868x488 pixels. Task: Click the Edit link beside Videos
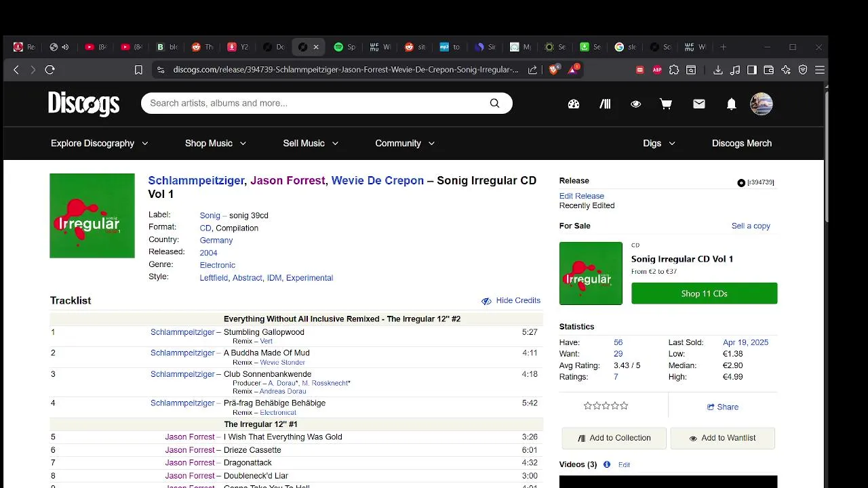point(625,465)
